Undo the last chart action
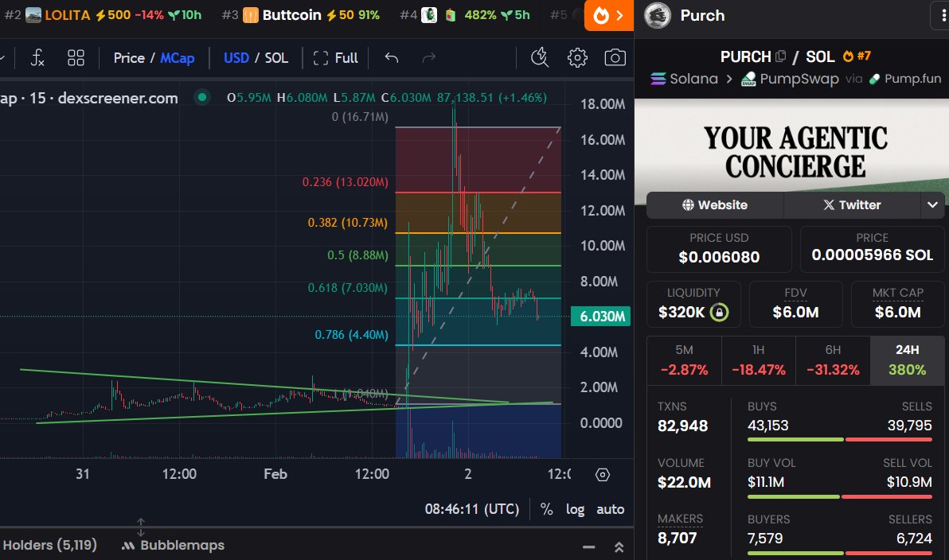This screenshot has height=560, width=949. (x=392, y=58)
